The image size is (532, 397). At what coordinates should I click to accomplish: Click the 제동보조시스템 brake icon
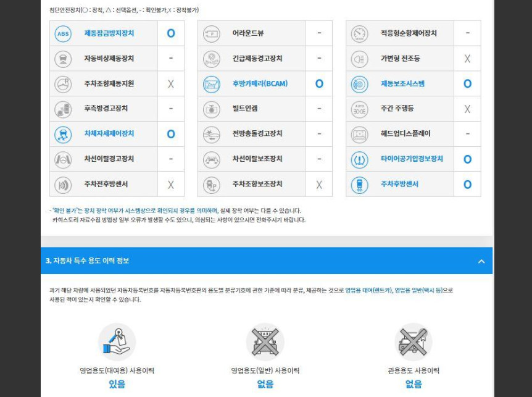(x=360, y=84)
